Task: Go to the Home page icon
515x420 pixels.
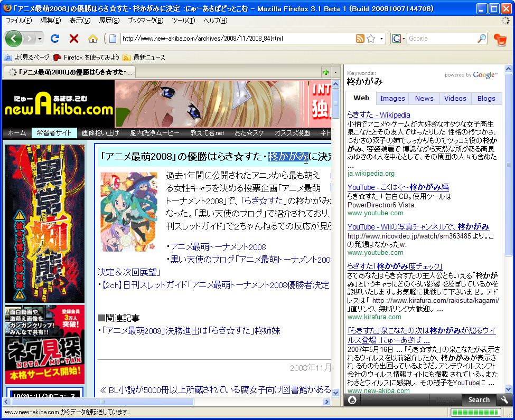Action: pos(93,39)
